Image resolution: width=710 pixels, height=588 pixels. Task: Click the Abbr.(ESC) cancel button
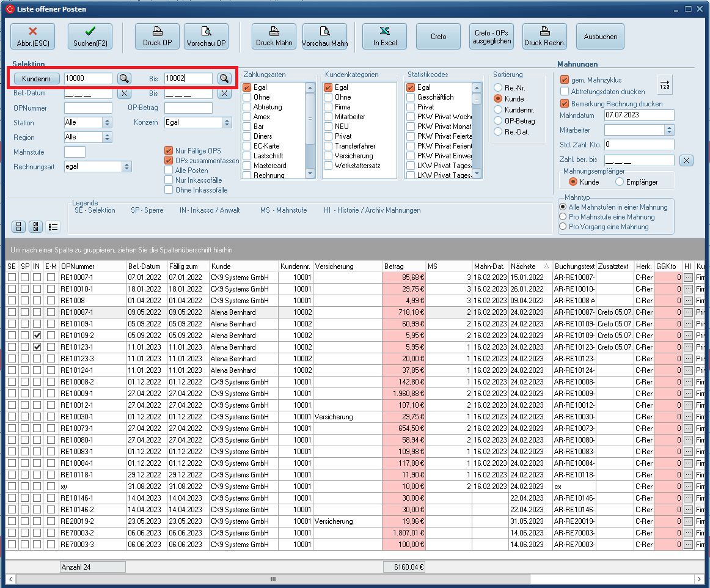pos(32,37)
